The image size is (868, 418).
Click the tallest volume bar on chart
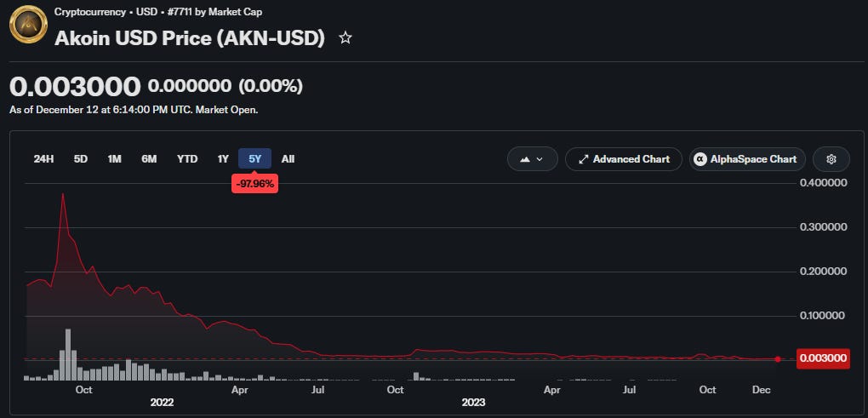pos(68,354)
